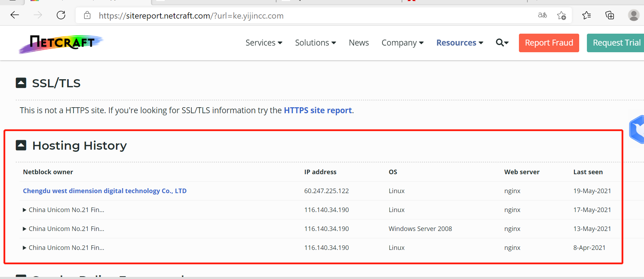Collapse the SSL/TLS section

coord(21,83)
